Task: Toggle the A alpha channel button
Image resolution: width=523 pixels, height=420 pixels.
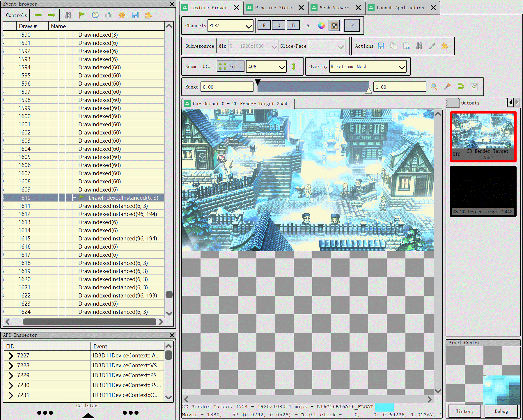Action: pyautogui.click(x=308, y=26)
